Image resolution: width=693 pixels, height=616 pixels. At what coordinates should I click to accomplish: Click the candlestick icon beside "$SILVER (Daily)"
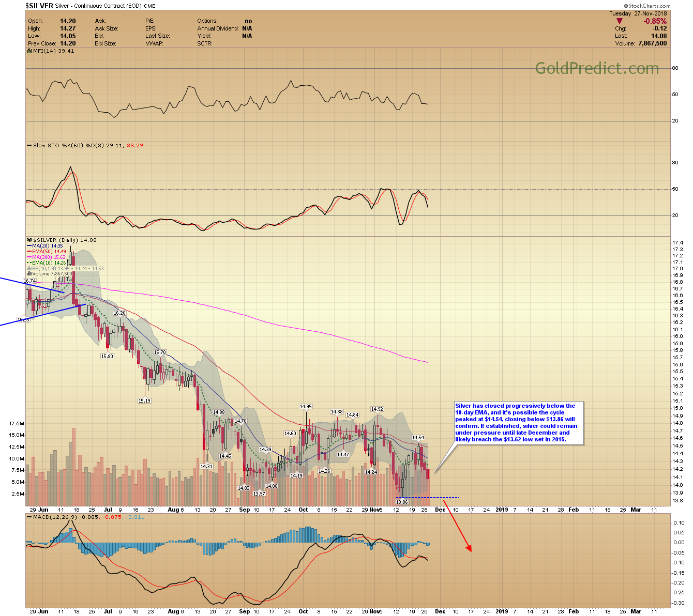pyautogui.click(x=29, y=240)
